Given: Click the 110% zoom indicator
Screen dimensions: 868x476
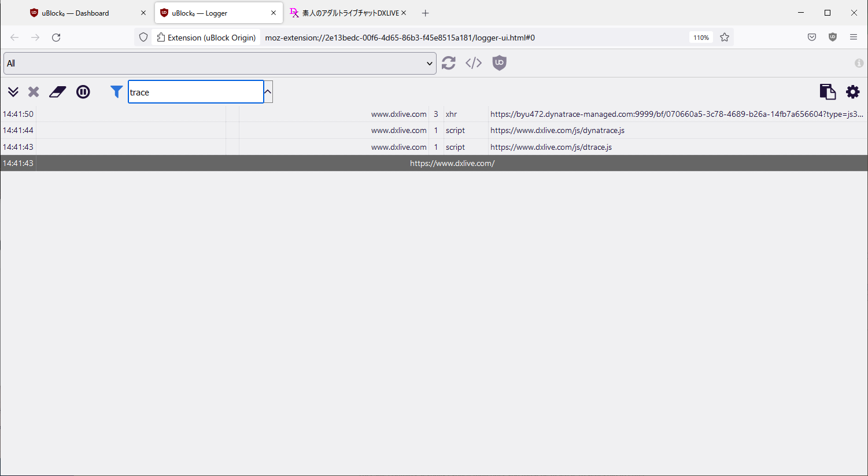Looking at the screenshot, I should point(701,36).
